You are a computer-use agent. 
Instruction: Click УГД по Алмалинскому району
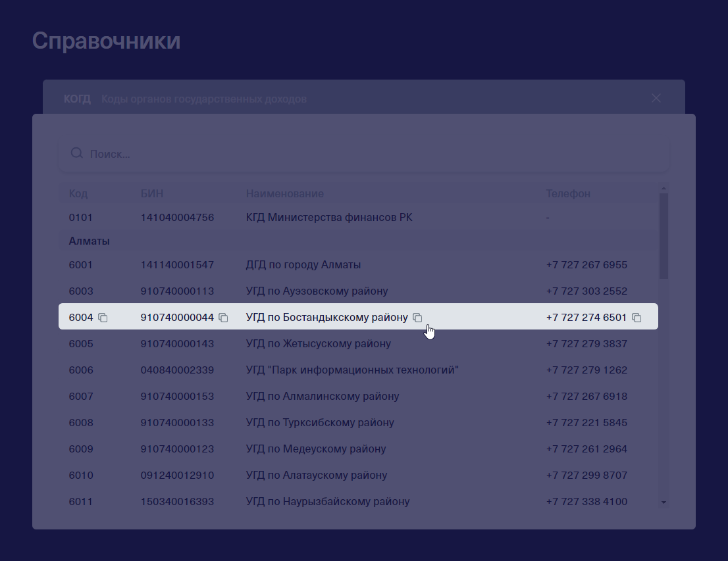(323, 397)
